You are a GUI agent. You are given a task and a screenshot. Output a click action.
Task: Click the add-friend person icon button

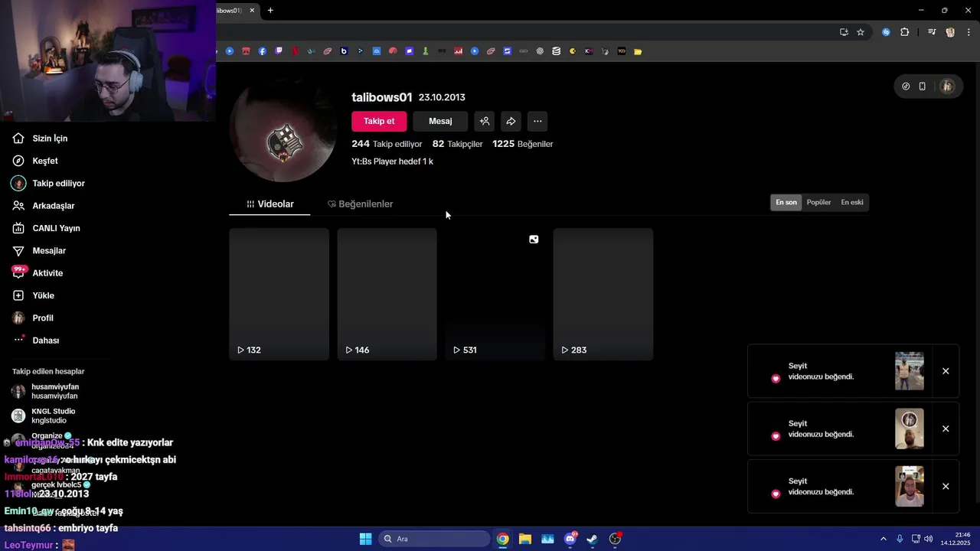click(x=484, y=121)
